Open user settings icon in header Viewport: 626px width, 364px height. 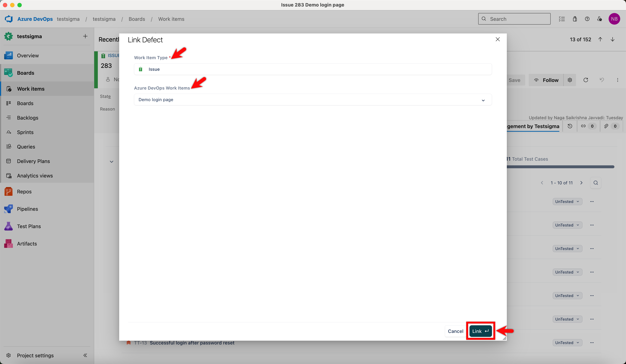600,19
